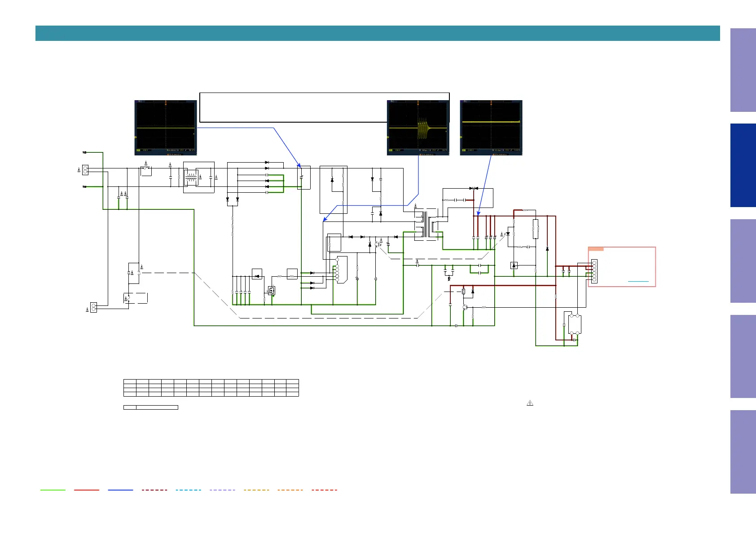Select the dashed cyan legend line
This screenshot has width=756, height=535.
click(x=189, y=490)
